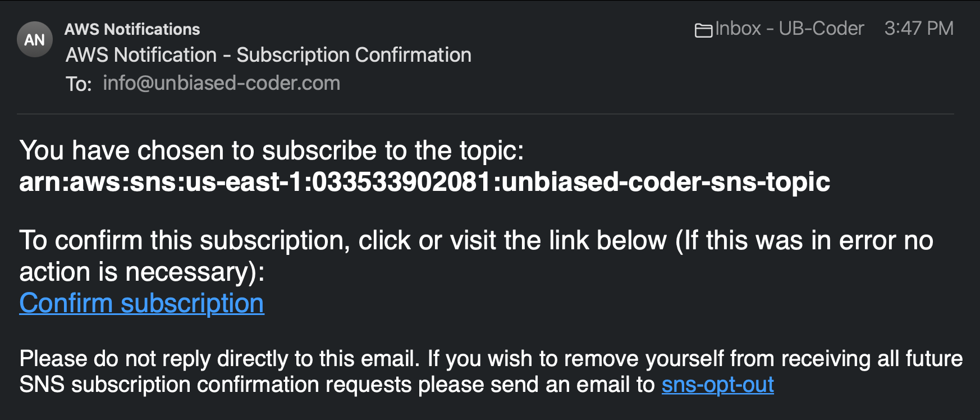Follow the Confirm subscription link

141,303
